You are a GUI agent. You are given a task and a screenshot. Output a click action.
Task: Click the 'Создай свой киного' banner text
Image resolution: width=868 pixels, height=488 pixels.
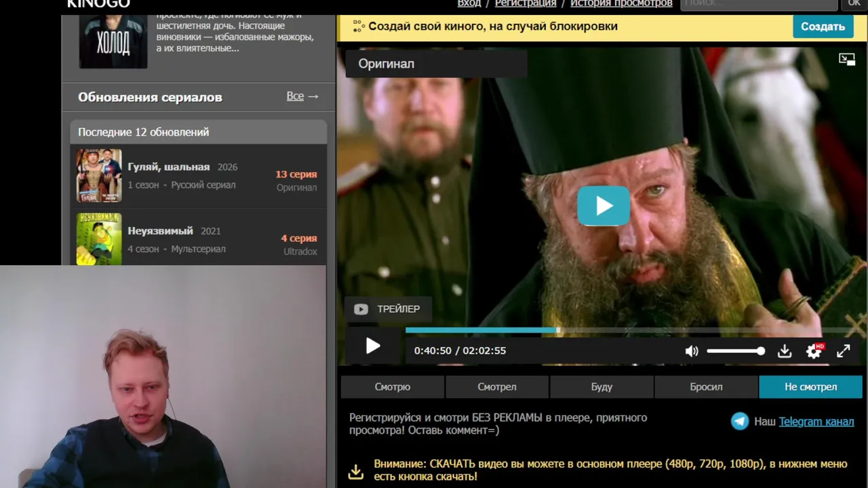point(493,26)
